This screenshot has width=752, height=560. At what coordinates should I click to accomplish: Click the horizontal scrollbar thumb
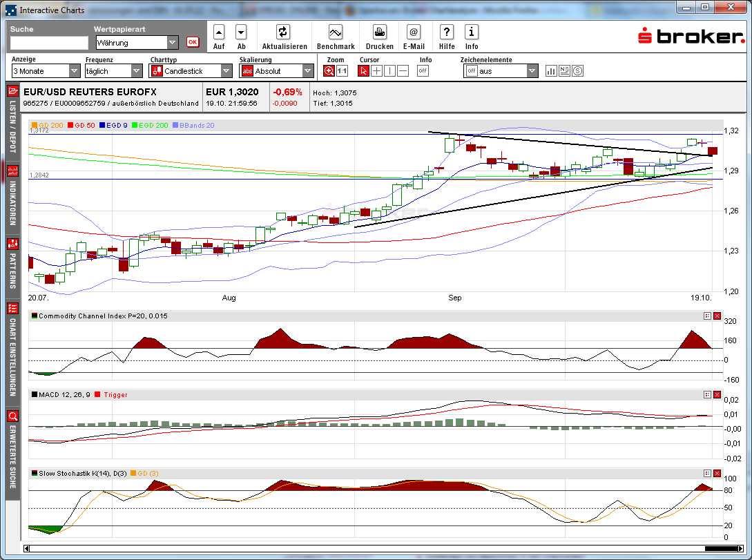(x=720, y=548)
